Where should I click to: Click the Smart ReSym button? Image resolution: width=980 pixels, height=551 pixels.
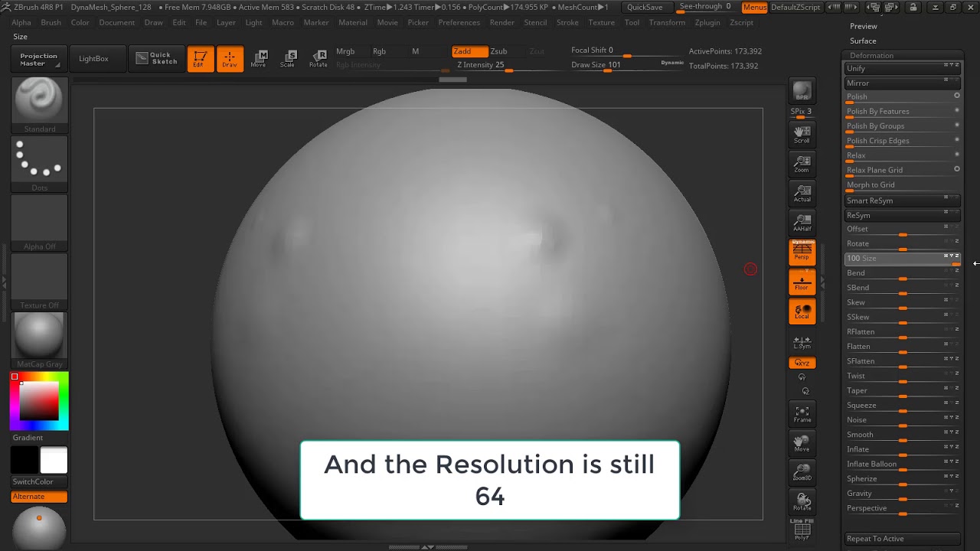[902, 201]
